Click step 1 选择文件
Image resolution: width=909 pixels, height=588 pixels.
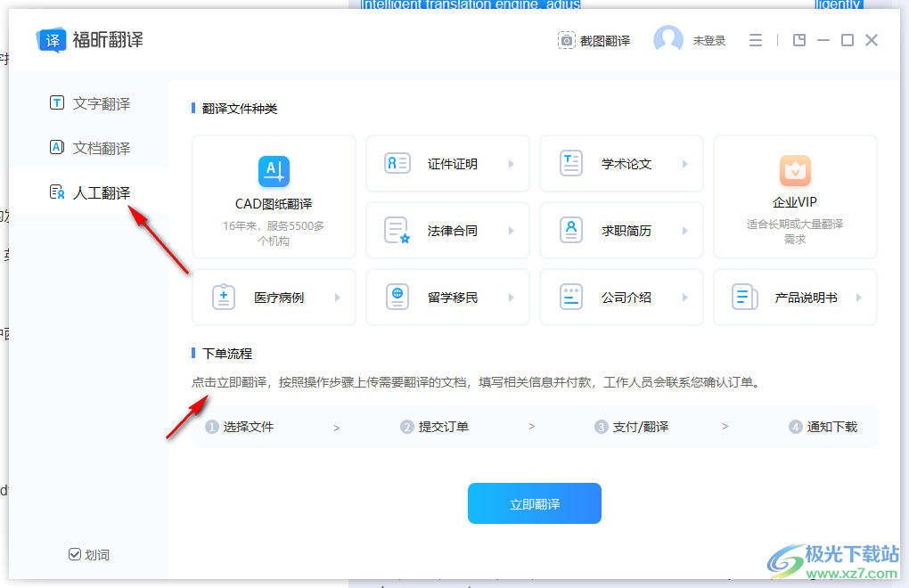[x=240, y=427]
